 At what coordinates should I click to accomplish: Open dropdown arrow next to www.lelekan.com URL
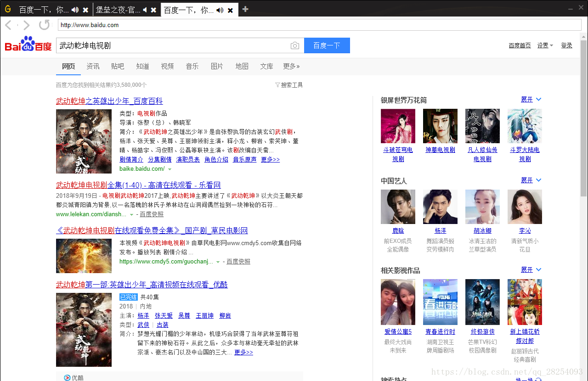pyautogui.click(x=131, y=214)
